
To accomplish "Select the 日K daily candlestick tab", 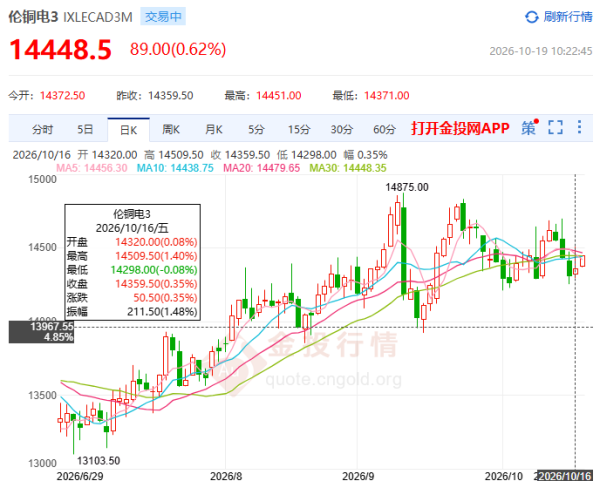I will coord(129,130).
